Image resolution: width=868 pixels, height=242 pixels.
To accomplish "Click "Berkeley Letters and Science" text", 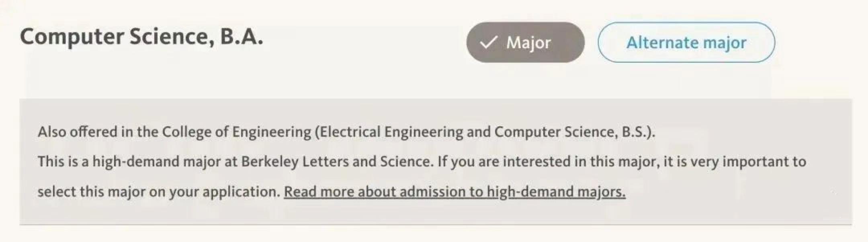I will coord(336,162).
